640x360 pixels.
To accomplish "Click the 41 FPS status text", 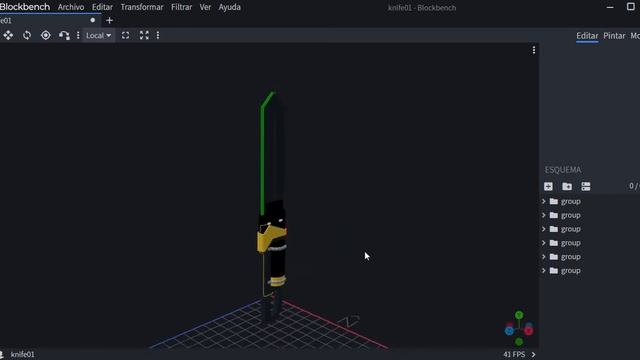I will [x=514, y=354].
